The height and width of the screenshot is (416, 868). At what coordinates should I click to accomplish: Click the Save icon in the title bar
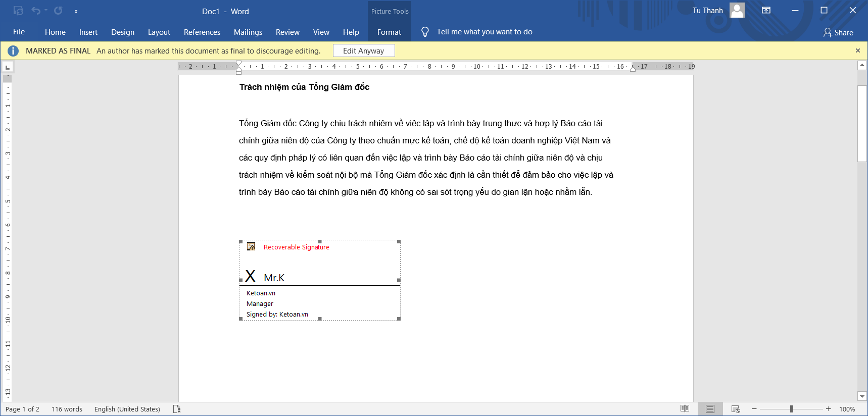pos(18,11)
